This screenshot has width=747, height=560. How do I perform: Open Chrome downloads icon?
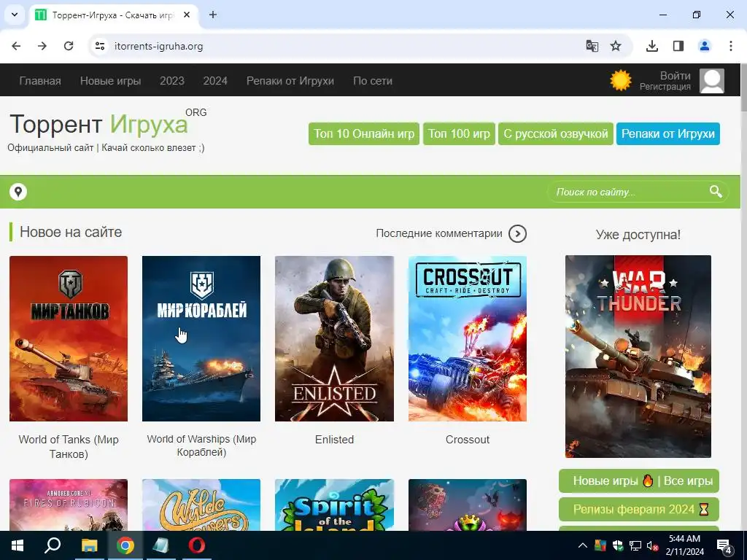(x=652, y=46)
